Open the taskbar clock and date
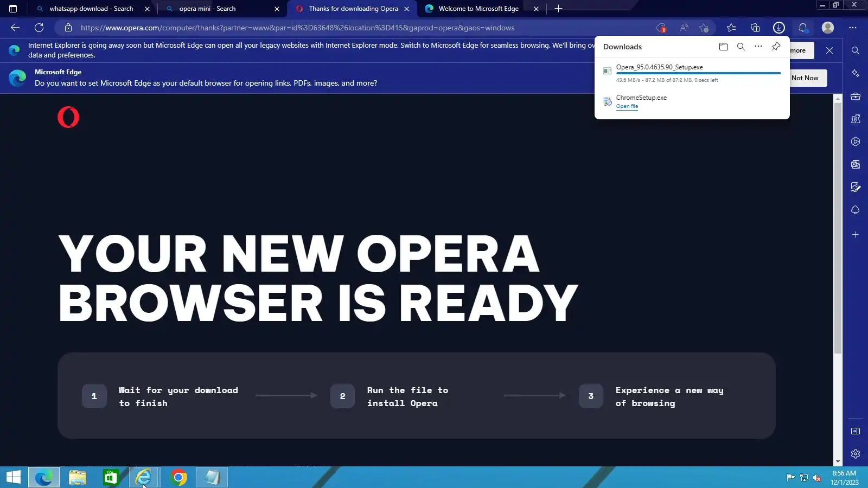868x488 pixels. 844,478
